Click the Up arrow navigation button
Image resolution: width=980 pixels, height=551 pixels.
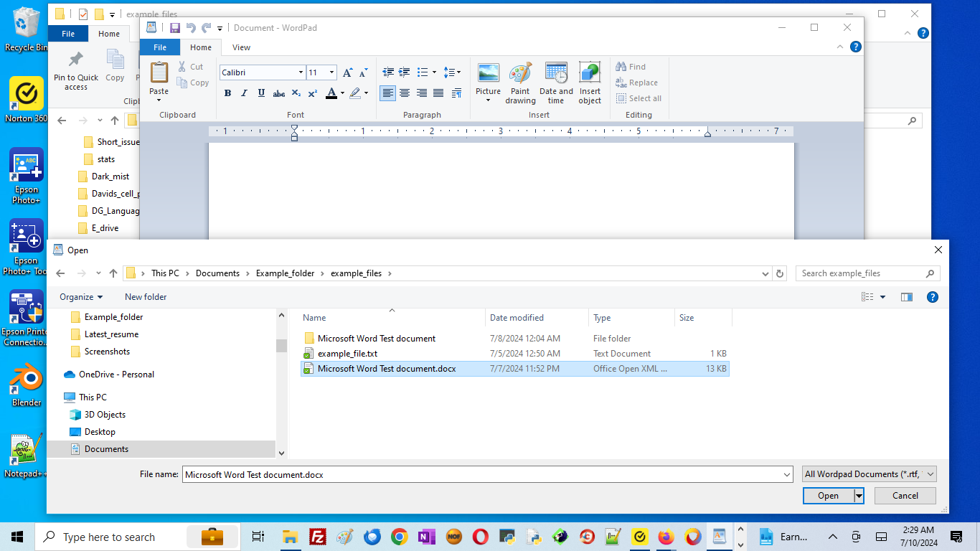click(113, 273)
